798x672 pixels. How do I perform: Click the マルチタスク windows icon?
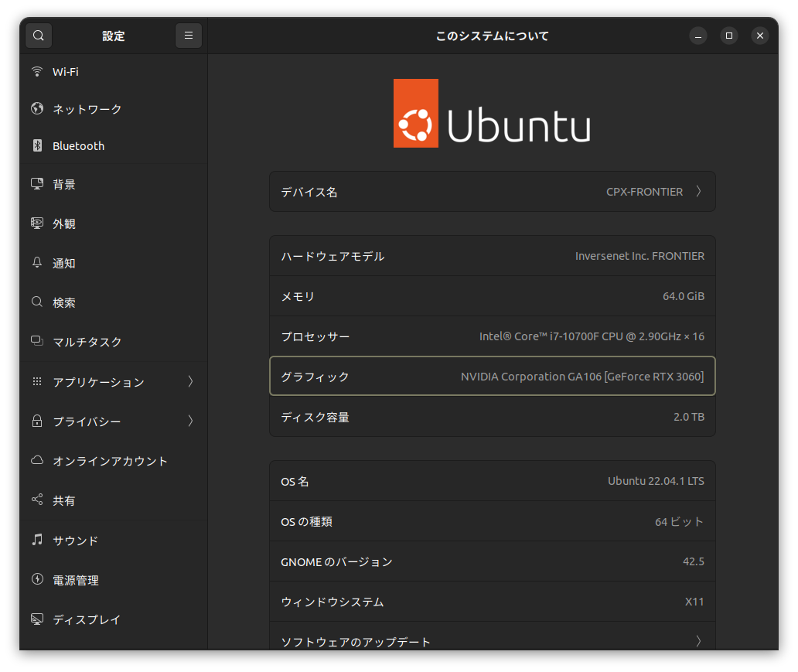(37, 340)
